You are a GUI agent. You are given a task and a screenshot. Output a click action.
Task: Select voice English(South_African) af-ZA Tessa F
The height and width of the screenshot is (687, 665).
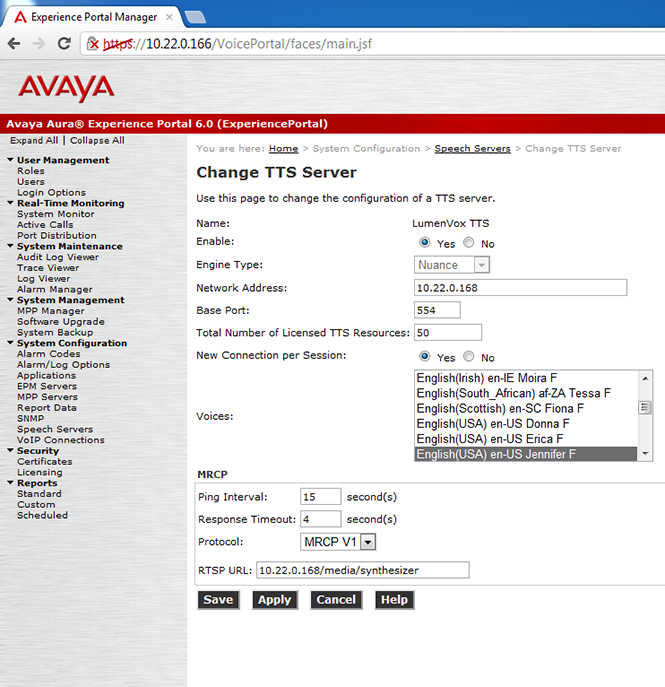pyautogui.click(x=526, y=393)
